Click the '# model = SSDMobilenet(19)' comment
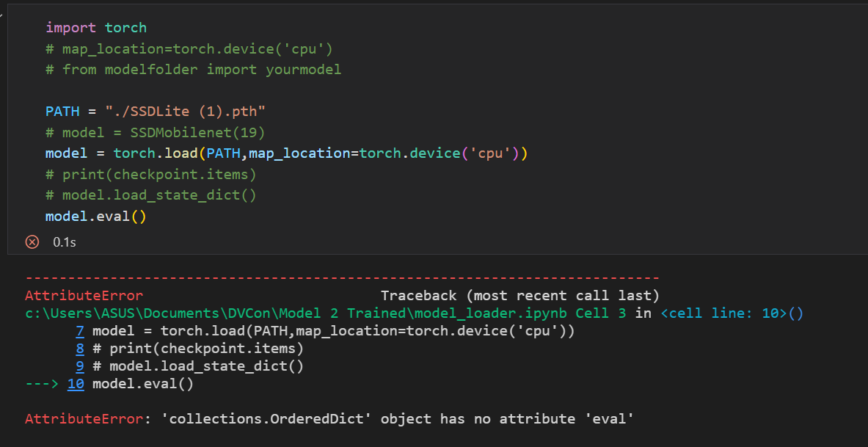Screen dimensions: 868x447 [155, 133]
